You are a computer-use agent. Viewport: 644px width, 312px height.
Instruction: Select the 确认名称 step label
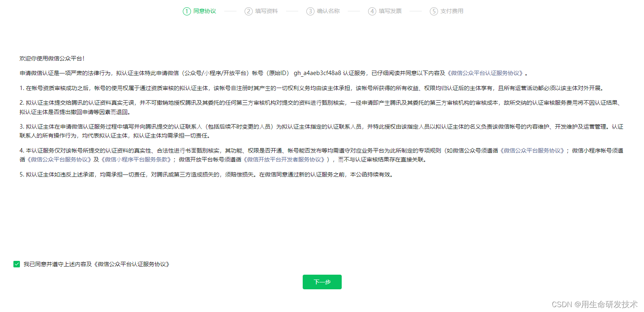pyautogui.click(x=328, y=11)
